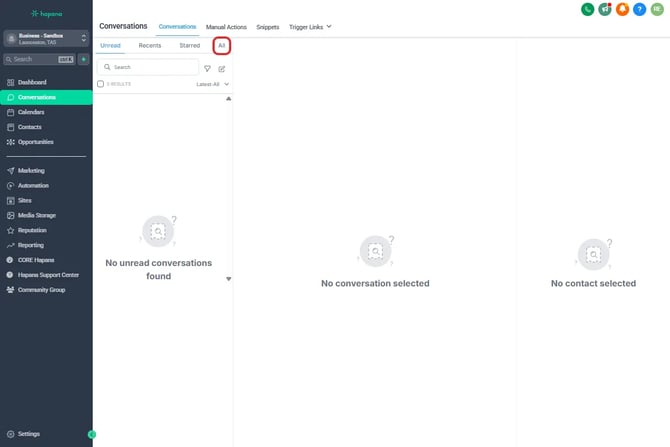This screenshot has width=670, height=447.
Task: Go to Opportunities in the sidebar
Action: point(36,142)
